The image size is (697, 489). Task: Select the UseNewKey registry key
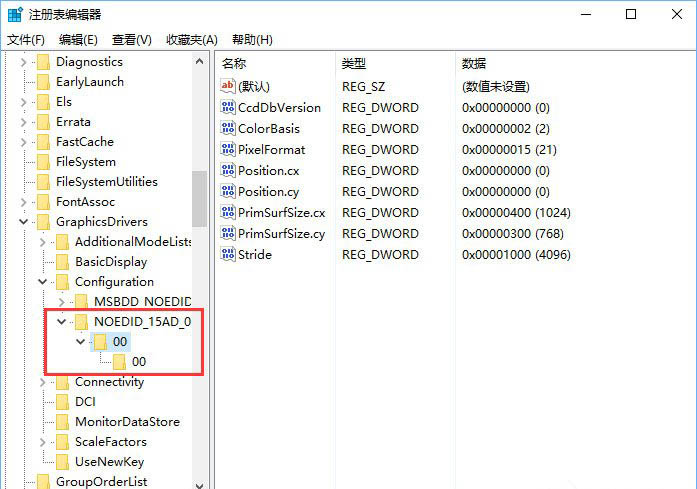click(109, 462)
